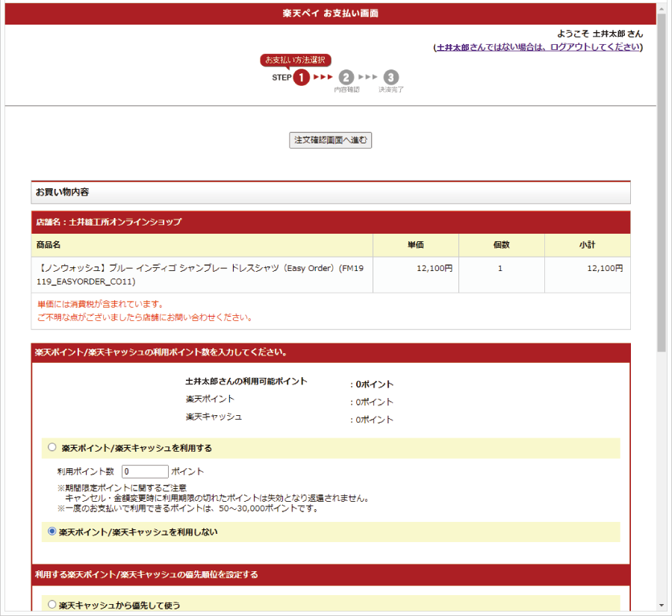Click the 店舗名：土井縫工所オンラインショップ header

click(331, 222)
